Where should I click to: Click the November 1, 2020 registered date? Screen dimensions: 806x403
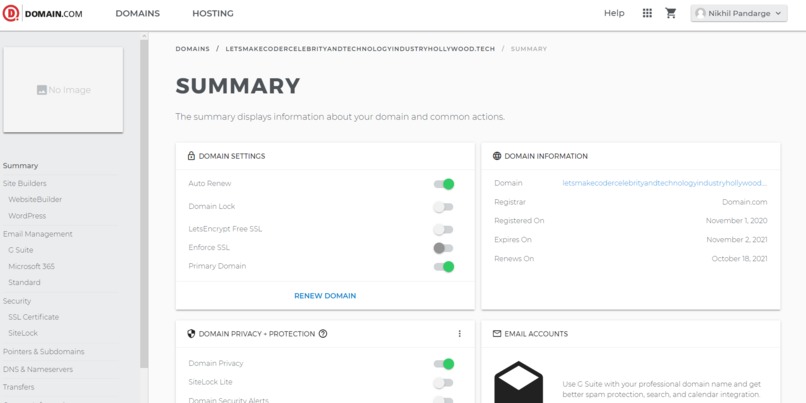737,221
